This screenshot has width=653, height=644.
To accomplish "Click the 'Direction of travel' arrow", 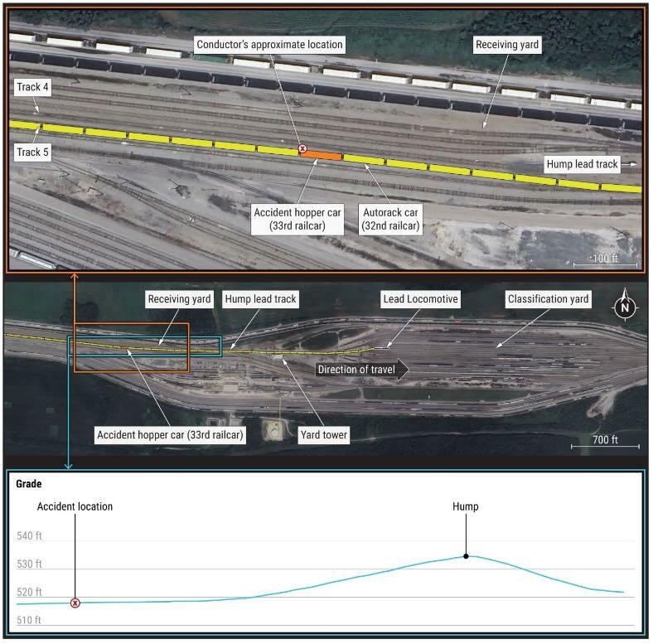I will coord(362,370).
